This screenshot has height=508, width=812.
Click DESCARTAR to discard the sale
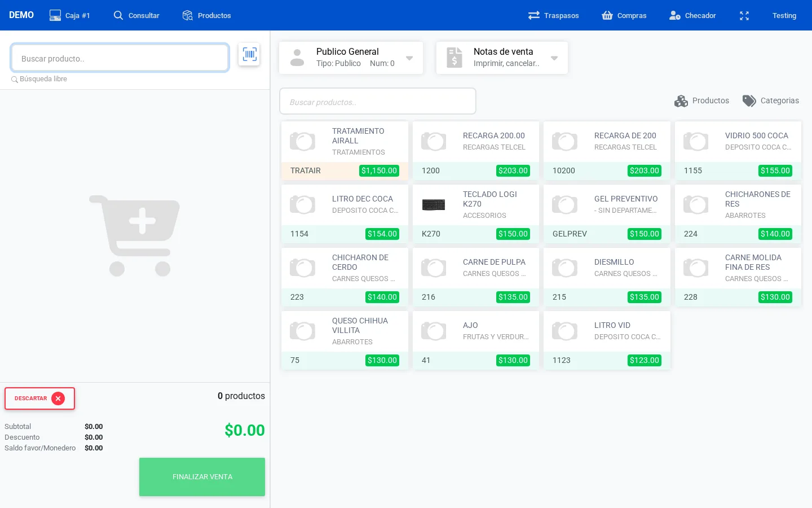tap(39, 398)
